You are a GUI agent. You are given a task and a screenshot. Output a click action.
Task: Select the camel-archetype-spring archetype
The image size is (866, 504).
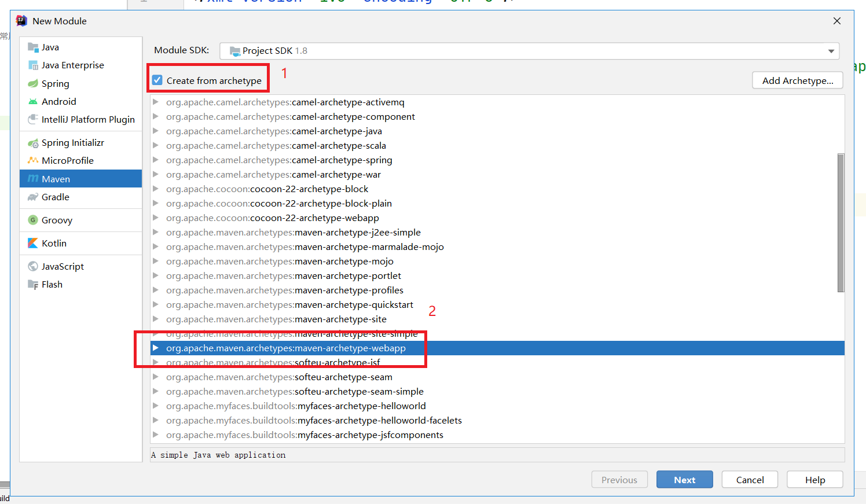[x=497, y=160]
